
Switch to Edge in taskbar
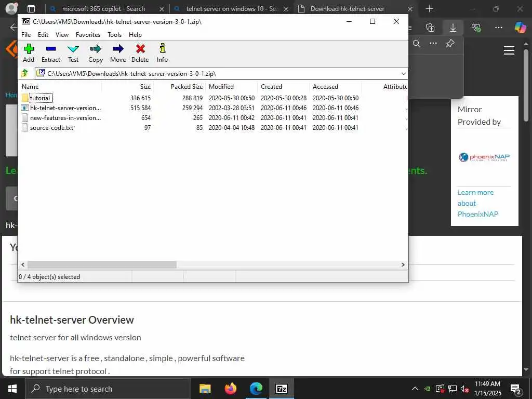coord(256,389)
